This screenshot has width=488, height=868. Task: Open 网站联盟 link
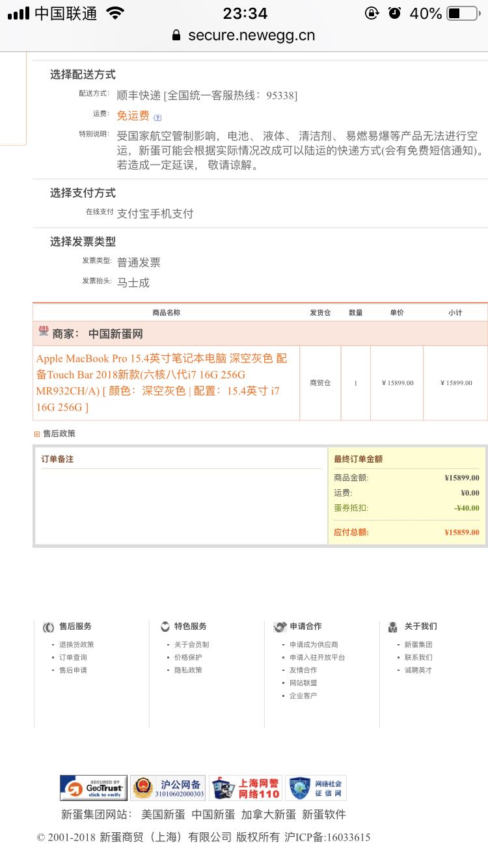tap(303, 683)
